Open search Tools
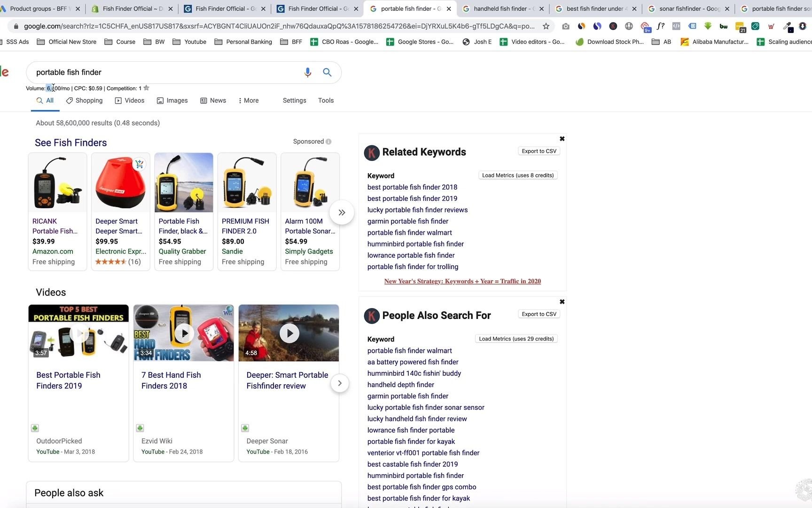 coord(326,101)
